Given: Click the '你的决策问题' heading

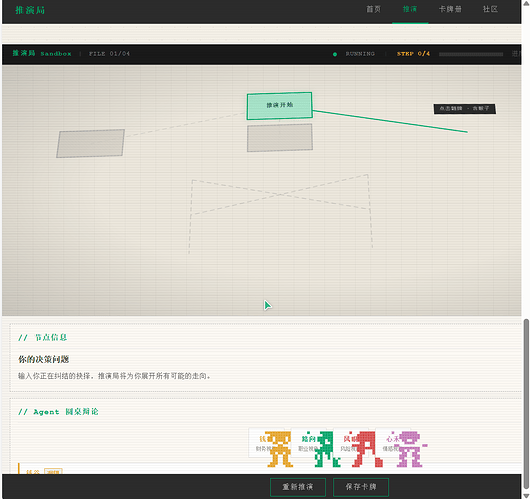Looking at the screenshot, I should pos(44,359).
